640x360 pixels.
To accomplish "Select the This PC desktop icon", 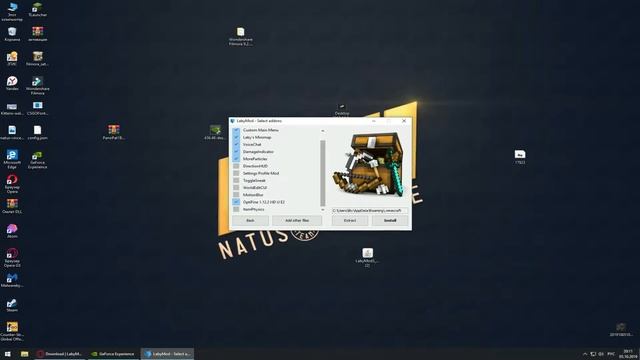I will point(12,11).
